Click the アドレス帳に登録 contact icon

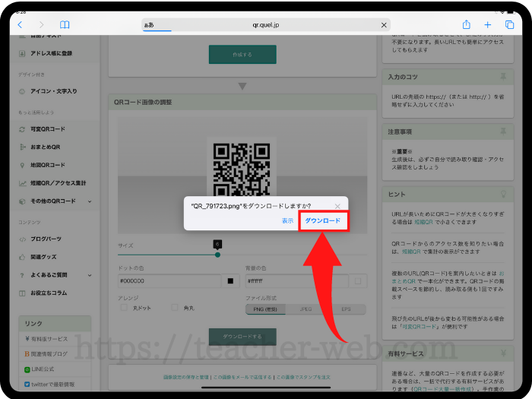click(22, 54)
